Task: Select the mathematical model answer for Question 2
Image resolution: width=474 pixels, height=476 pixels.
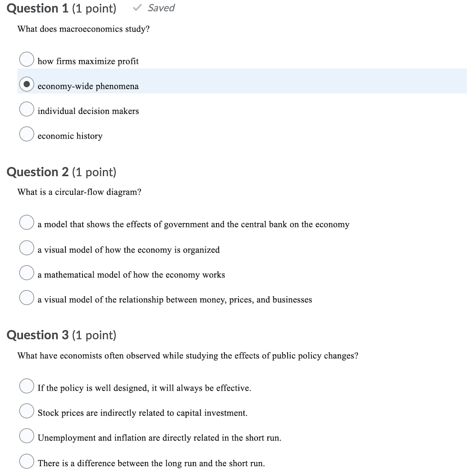Action: 27,273
